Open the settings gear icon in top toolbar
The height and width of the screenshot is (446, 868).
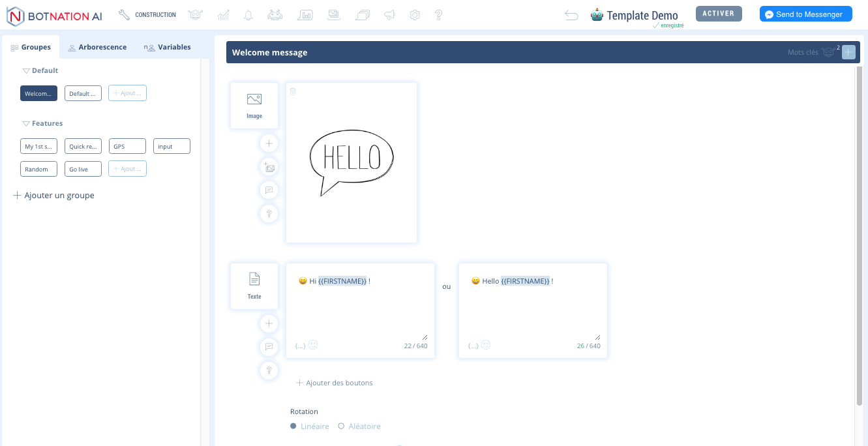(x=415, y=15)
